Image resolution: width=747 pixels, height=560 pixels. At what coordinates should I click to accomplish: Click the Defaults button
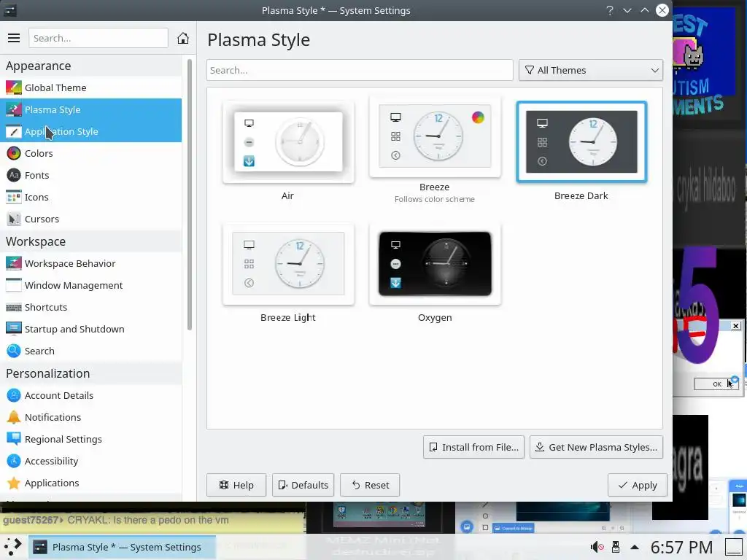coord(303,485)
